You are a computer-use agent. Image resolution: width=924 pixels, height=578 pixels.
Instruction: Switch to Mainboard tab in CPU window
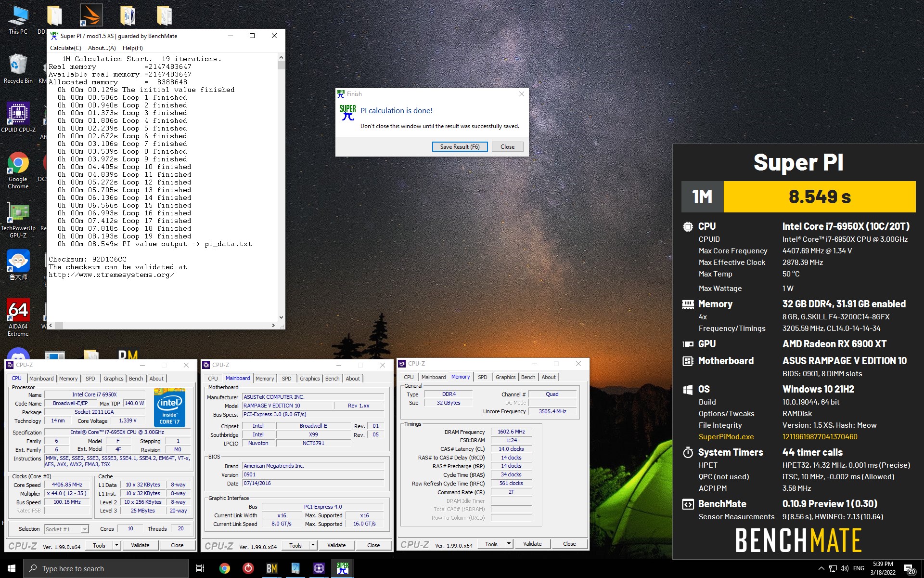[x=41, y=379]
